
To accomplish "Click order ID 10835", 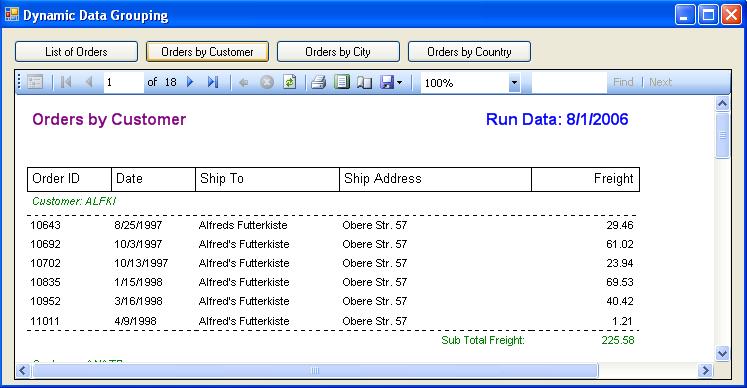I will click(x=45, y=282).
